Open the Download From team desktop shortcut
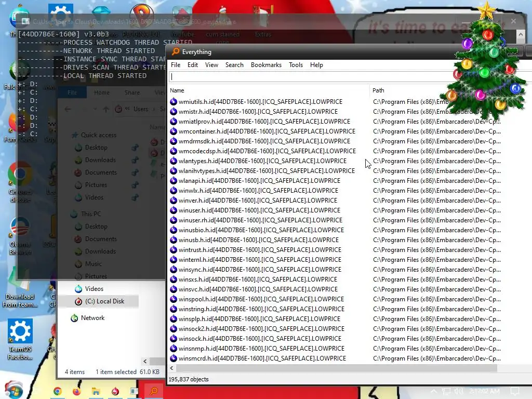This screenshot has height=399, width=532. click(x=20, y=287)
